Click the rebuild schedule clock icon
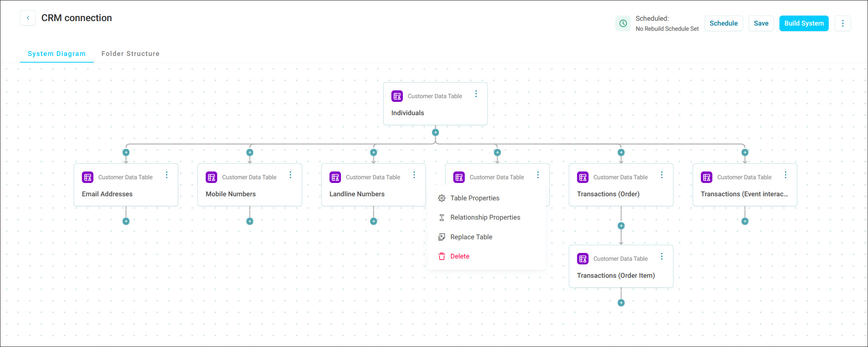Viewport: 868px width, 347px height. click(x=623, y=23)
